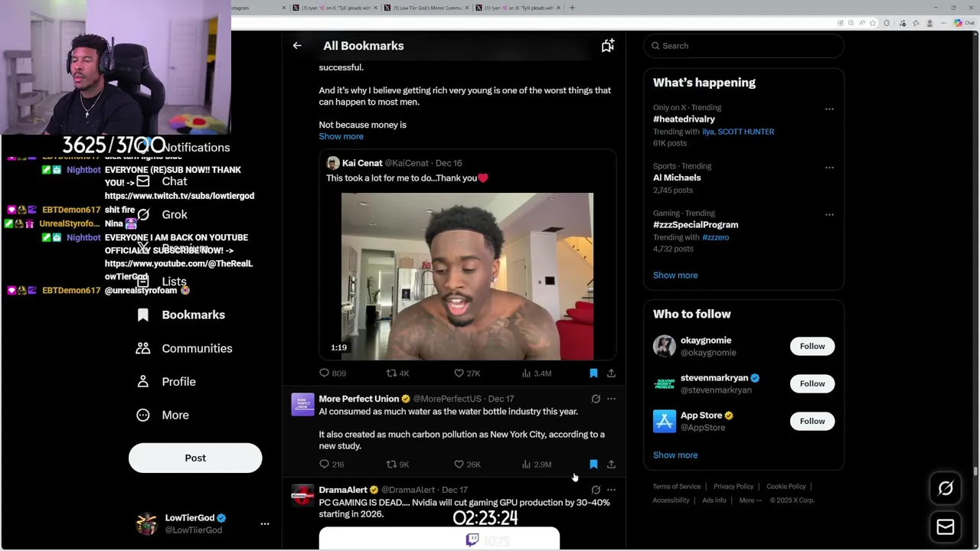Open Accessibility footer link
The width and height of the screenshot is (980, 551).
pyautogui.click(x=671, y=500)
